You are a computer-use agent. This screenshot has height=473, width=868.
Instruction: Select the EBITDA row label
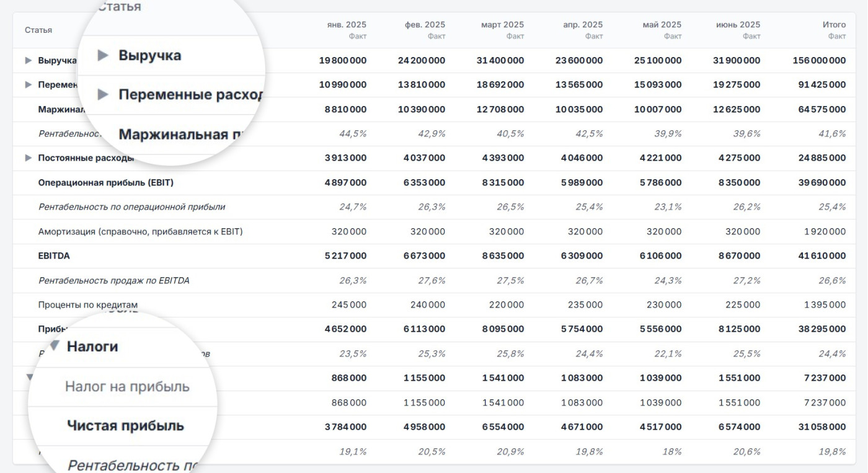54,256
